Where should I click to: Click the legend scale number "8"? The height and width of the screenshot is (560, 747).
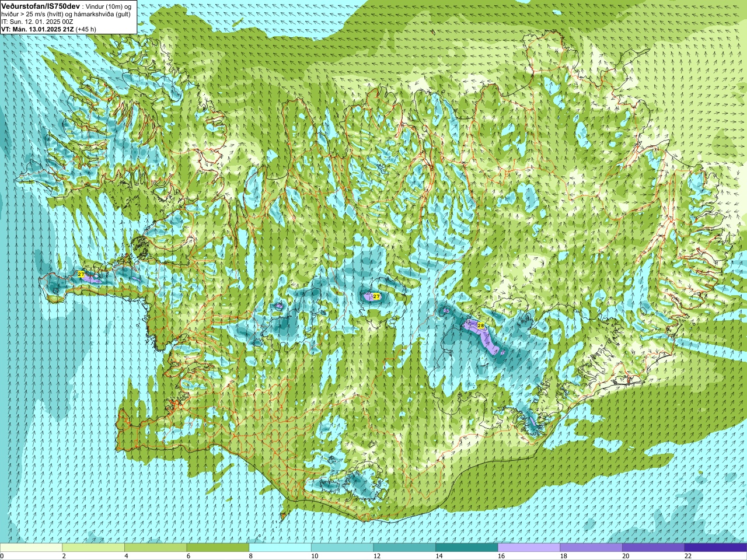pos(250,556)
